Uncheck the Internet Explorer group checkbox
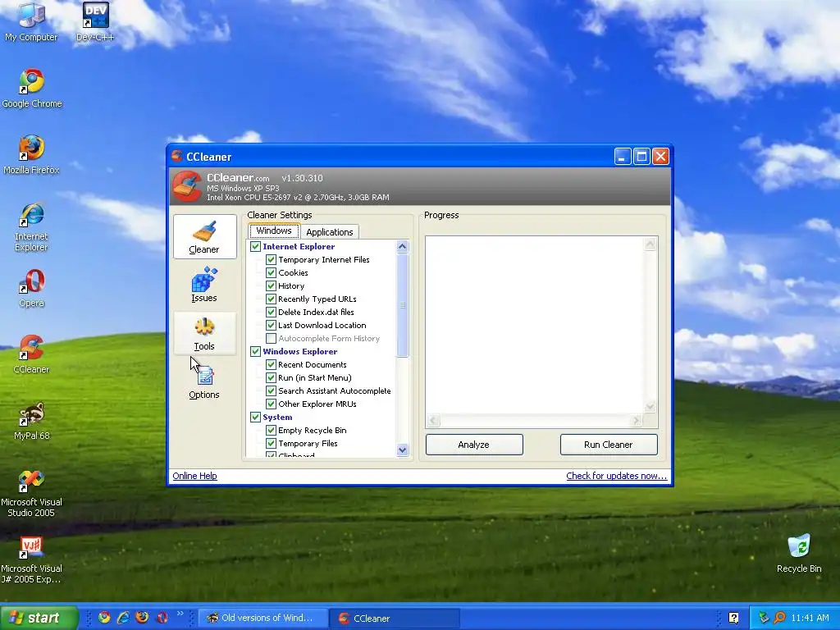Viewport: 840px width, 630px height. click(256, 246)
